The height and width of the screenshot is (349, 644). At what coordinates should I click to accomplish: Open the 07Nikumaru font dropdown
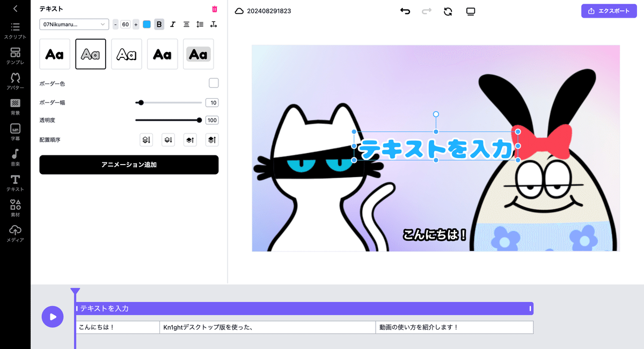click(x=74, y=24)
